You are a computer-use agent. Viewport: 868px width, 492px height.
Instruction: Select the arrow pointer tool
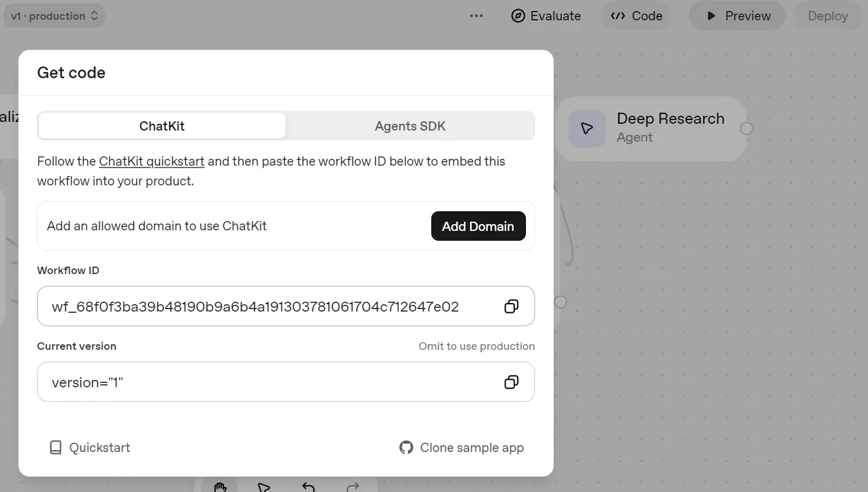263,488
